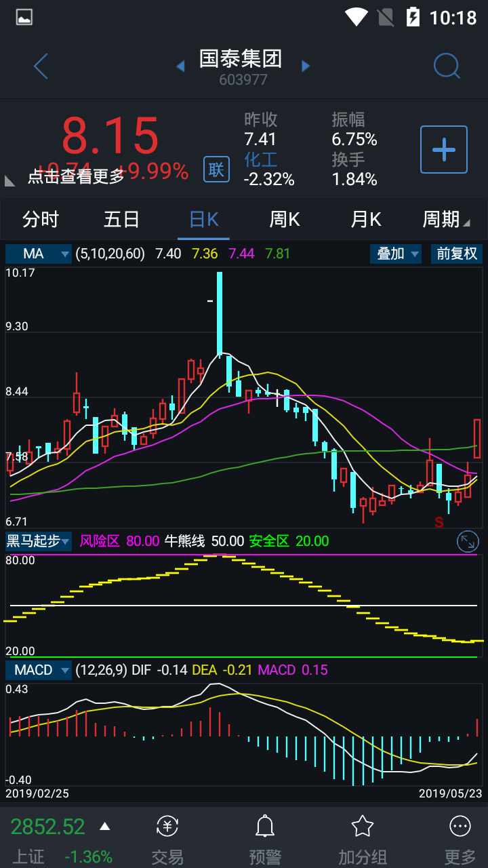Select the 周K tab
488x868 pixels.
point(285,220)
